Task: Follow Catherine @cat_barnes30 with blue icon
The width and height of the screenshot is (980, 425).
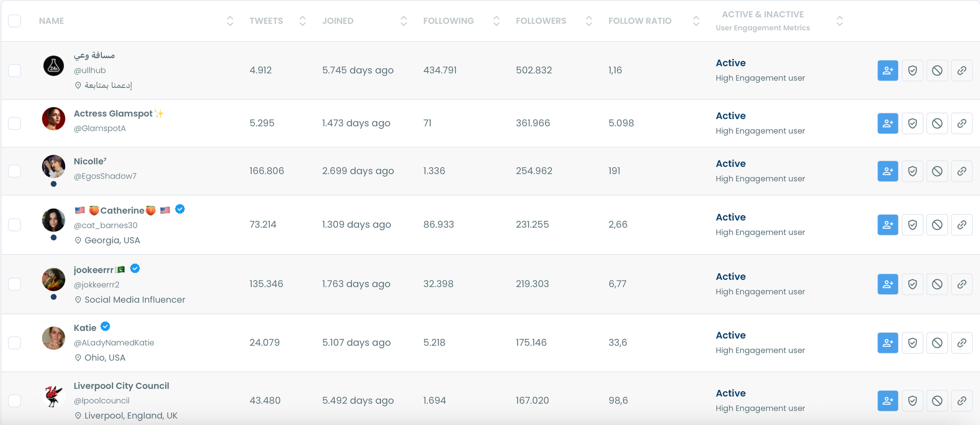Action: 887,225
